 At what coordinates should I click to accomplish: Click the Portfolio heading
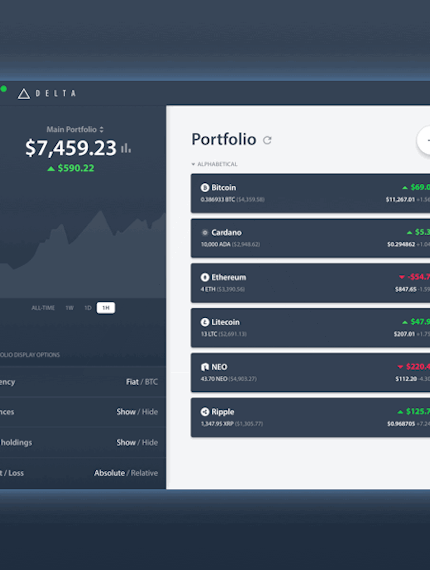click(x=224, y=140)
